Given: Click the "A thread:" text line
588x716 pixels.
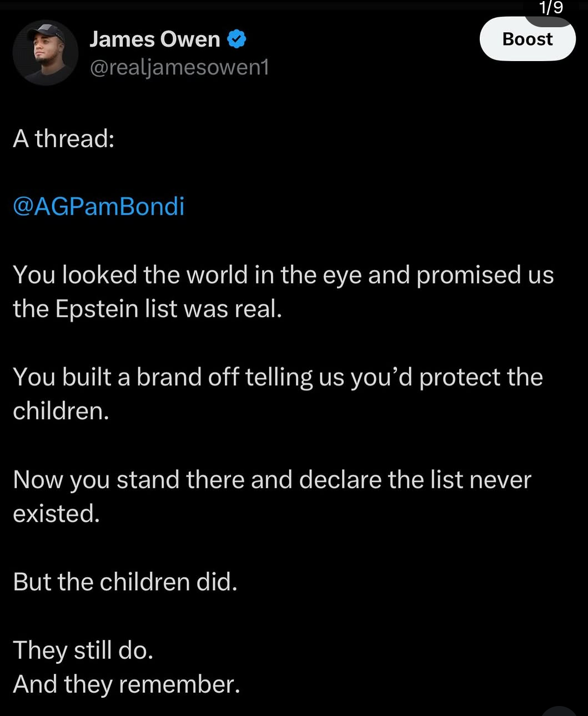Looking at the screenshot, I should 64,138.
